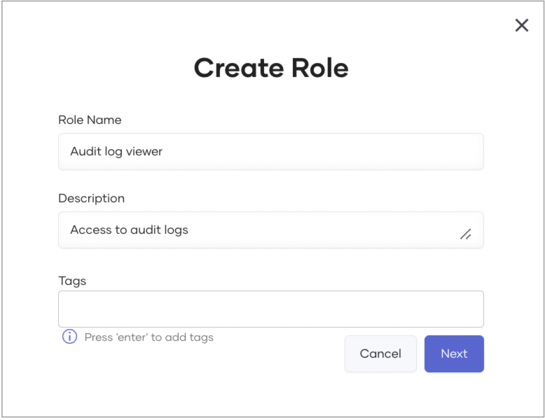Image resolution: width=545 pixels, height=420 pixels.
Task: Click the "Press 'enter' to add tags" hint
Action: 149,337
